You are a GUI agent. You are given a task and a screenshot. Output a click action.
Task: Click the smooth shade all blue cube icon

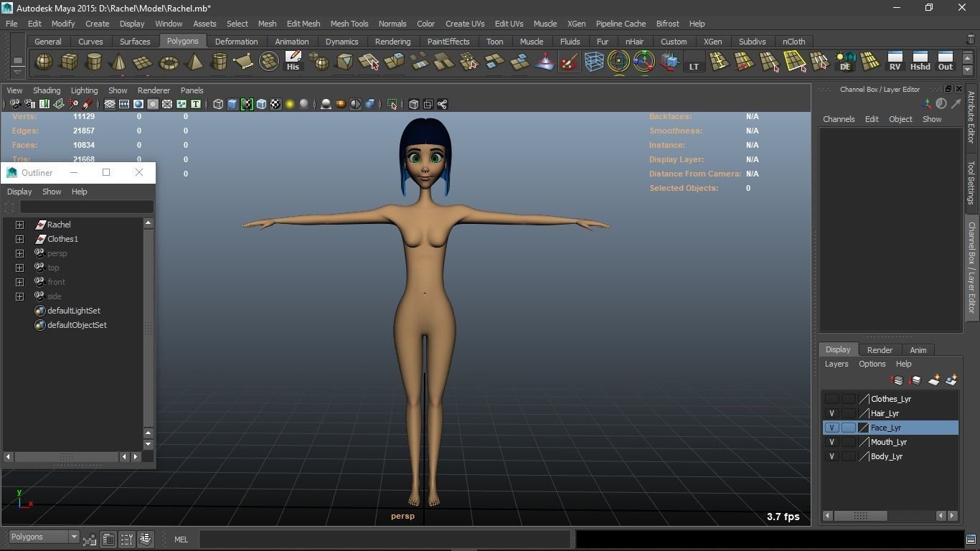click(232, 105)
